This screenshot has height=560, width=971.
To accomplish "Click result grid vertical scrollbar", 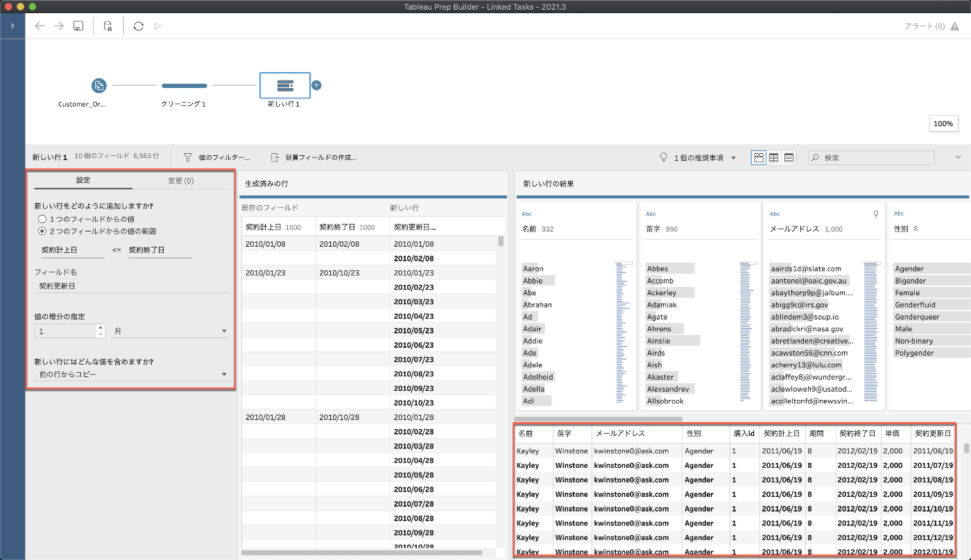I will coord(967,448).
